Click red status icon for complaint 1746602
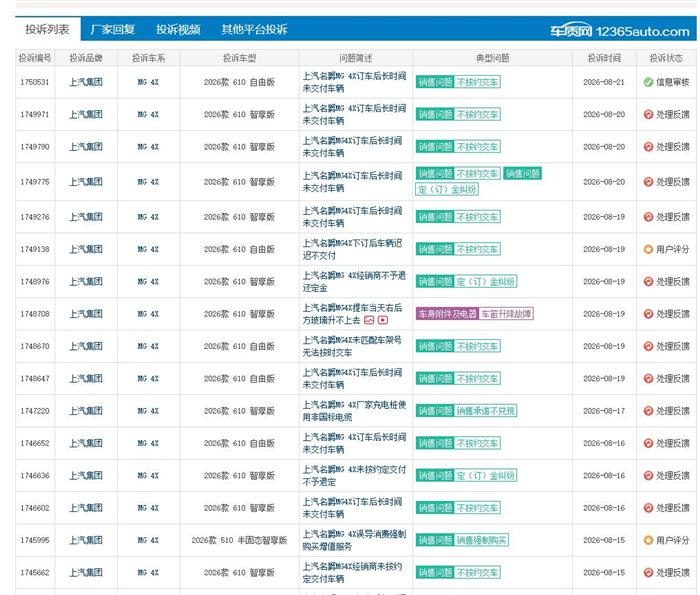Image resolution: width=700 pixels, height=595 pixels. tap(648, 508)
